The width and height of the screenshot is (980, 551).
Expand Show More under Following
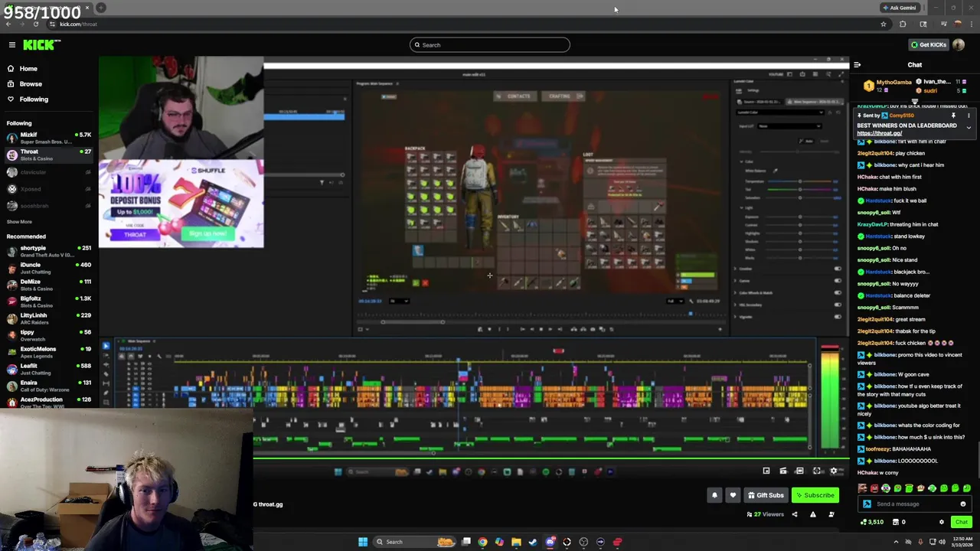tap(19, 222)
